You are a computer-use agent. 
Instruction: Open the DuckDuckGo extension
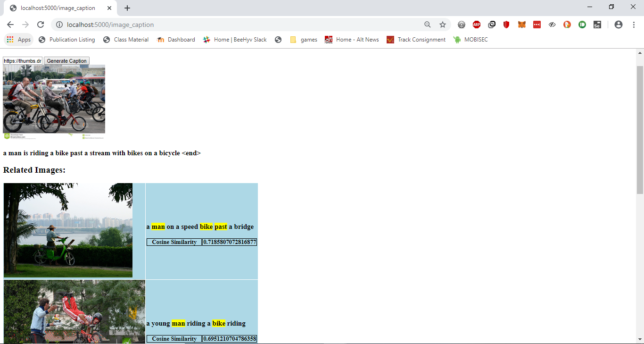tap(567, 25)
